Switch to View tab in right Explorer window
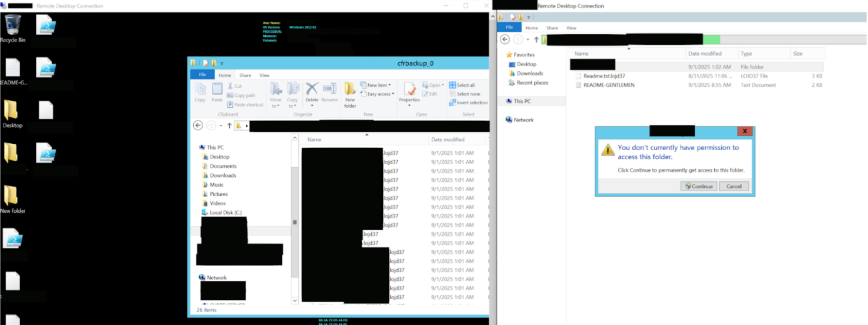868x325 pixels. (x=571, y=28)
